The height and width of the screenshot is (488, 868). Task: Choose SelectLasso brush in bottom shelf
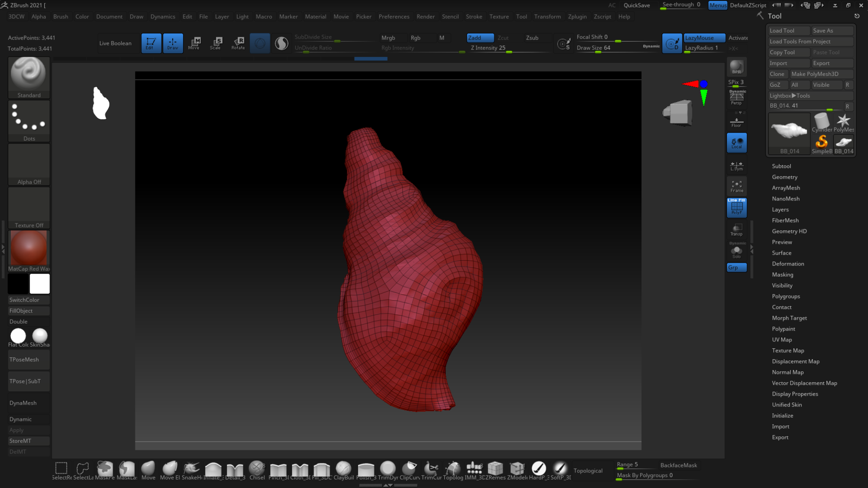coord(83,471)
